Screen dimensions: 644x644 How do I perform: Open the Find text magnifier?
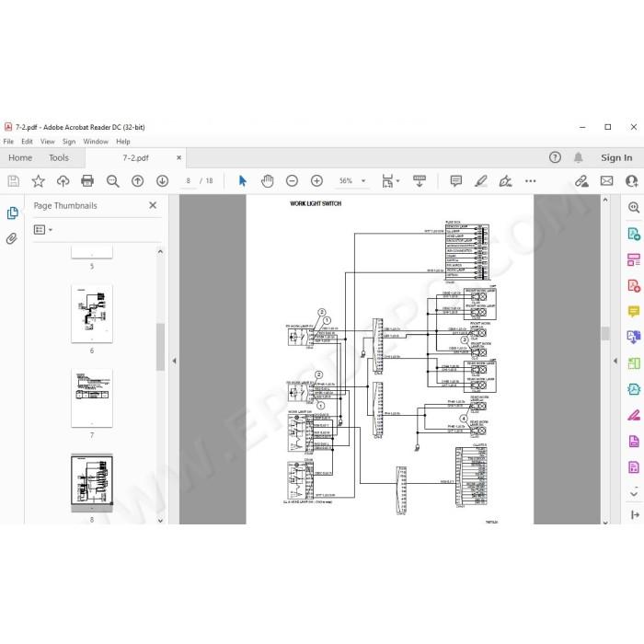[112, 181]
